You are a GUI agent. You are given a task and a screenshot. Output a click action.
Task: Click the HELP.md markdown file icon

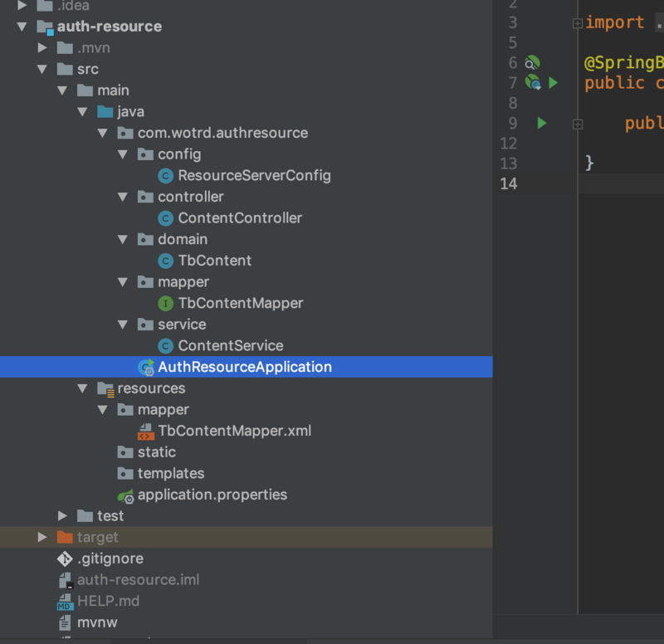pos(65,601)
